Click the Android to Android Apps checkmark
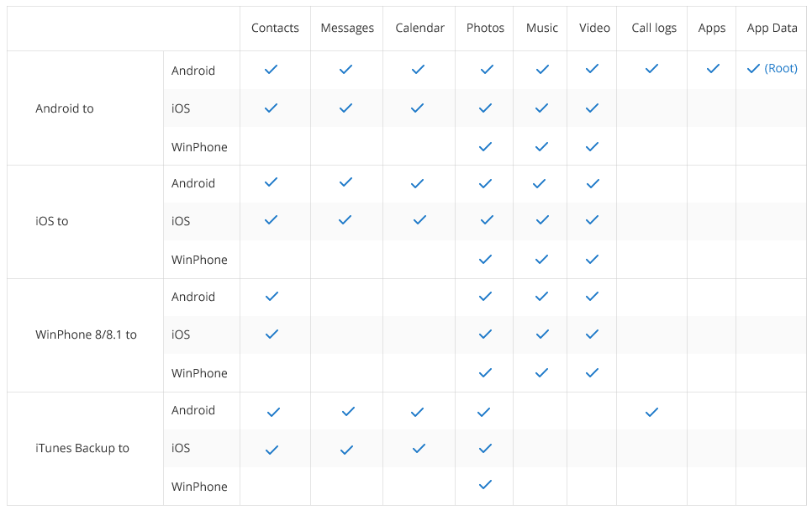 (x=713, y=69)
